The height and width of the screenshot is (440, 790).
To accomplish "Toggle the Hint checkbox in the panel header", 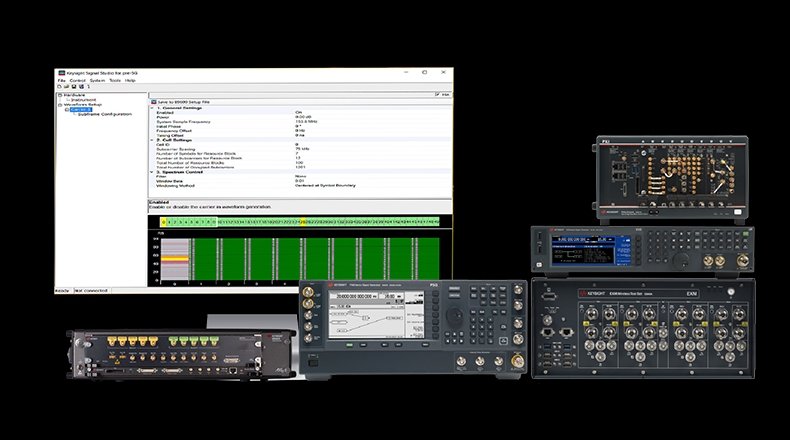I will pos(435,95).
